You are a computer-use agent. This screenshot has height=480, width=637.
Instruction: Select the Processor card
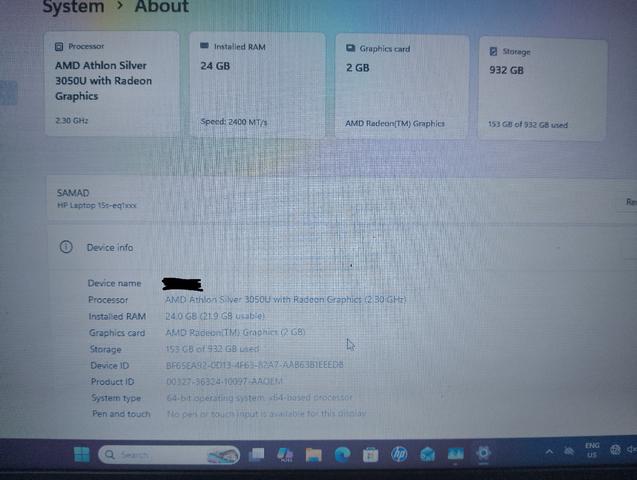(112, 83)
